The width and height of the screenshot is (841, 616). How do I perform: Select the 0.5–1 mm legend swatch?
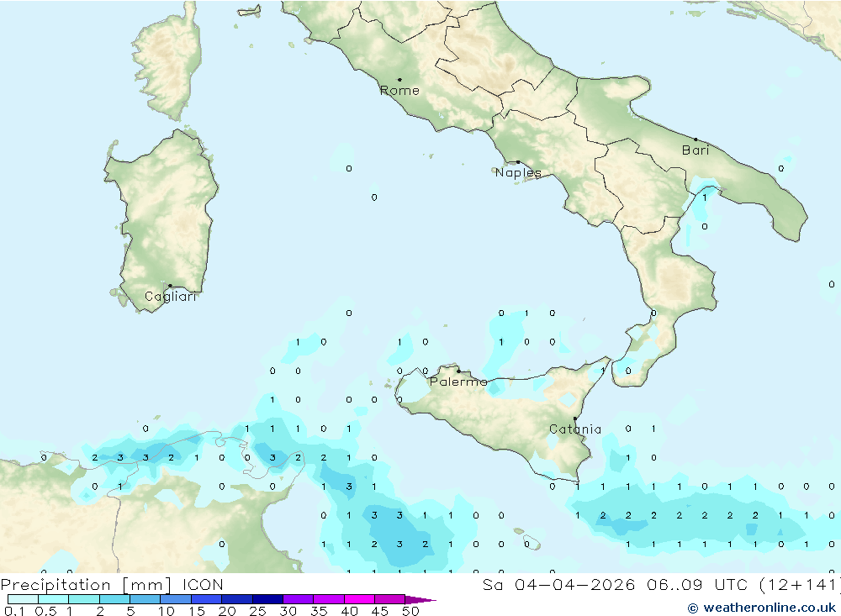54,599
